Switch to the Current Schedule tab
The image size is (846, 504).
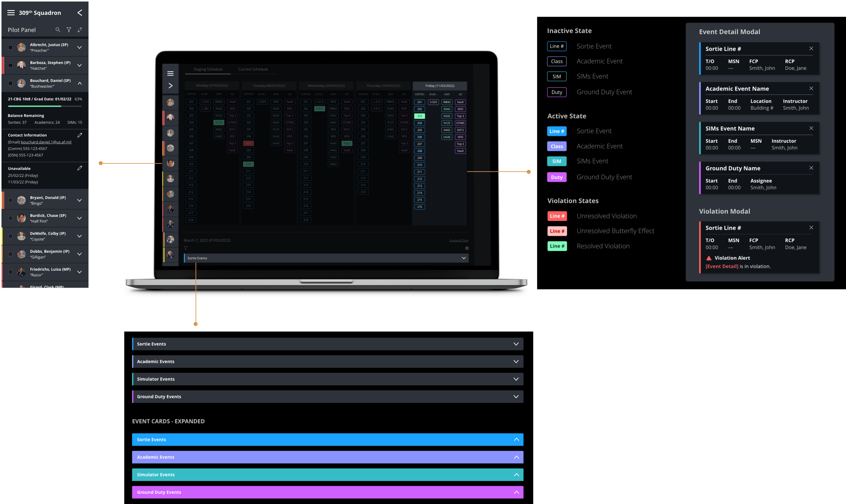[253, 69]
